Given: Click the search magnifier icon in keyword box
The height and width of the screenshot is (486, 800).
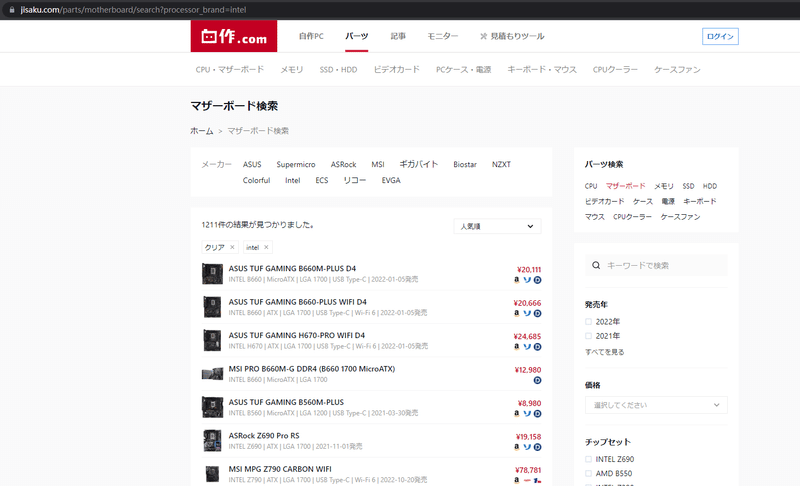Looking at the screenshot, I should (x=596, y=265).
